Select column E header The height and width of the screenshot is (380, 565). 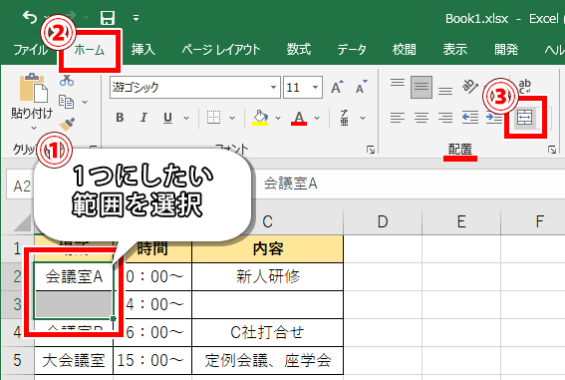(x=461, y=222)
